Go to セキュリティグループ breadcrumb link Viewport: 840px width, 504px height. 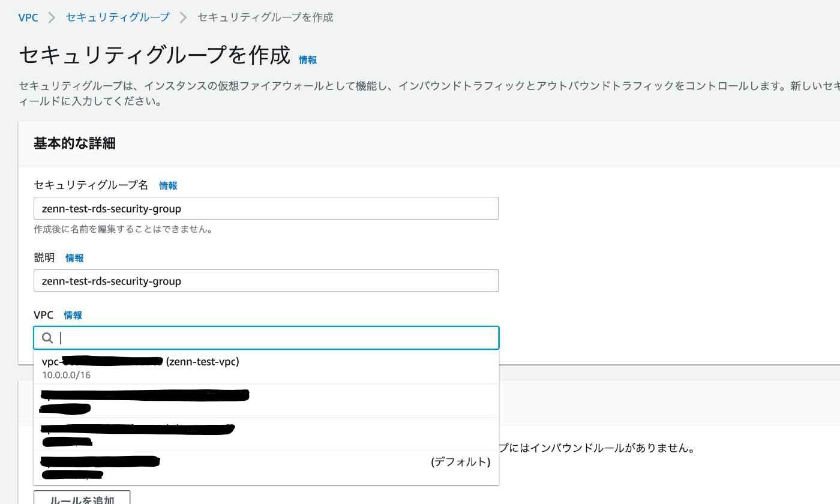tap(118, 17)
